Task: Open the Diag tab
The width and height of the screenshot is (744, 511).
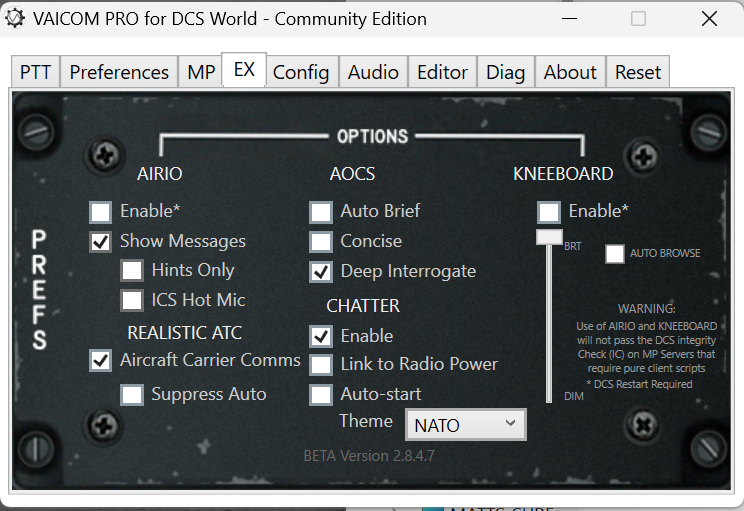Action: (x=505, y=72)
